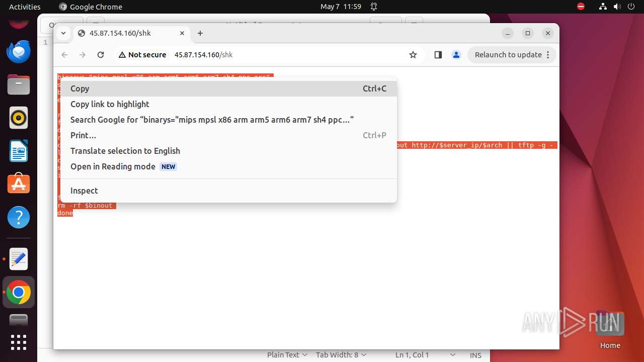Open LibreOffice Writer from the dock
Image resolution: width=644 pixels, height=362 pixels.
[19, 151]
